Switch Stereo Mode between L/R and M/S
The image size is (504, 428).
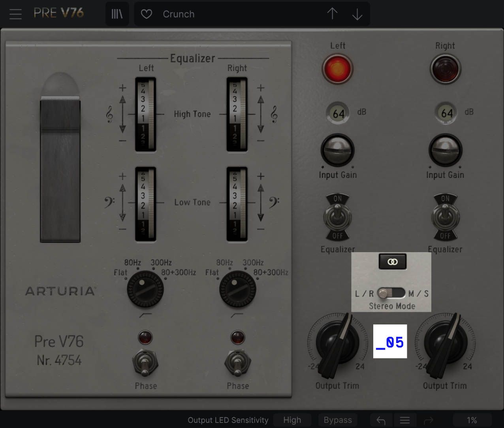391,293
